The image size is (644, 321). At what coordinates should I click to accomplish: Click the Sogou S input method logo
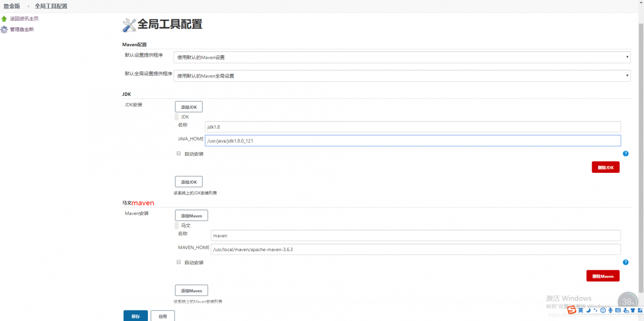pos(572,310)
